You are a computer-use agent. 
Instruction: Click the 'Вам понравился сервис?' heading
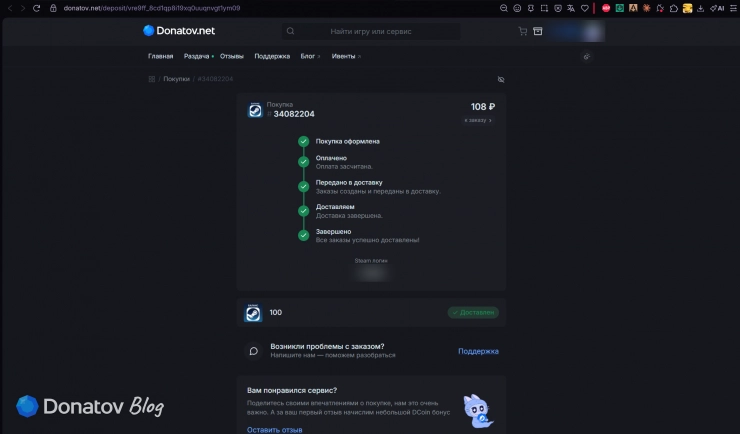coord(292,390)
